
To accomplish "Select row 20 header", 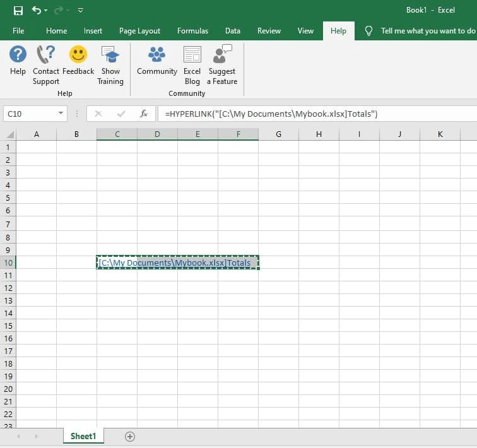I will coord(8,389).
